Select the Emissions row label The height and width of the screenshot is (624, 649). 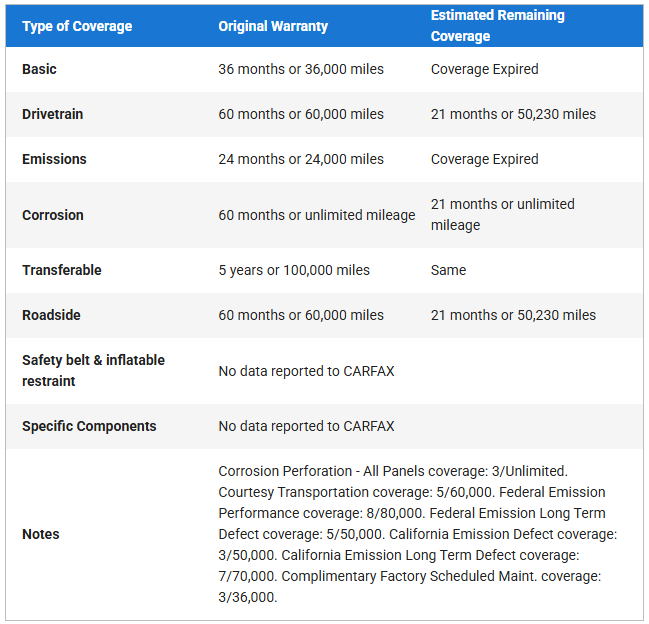coord(54,159)
